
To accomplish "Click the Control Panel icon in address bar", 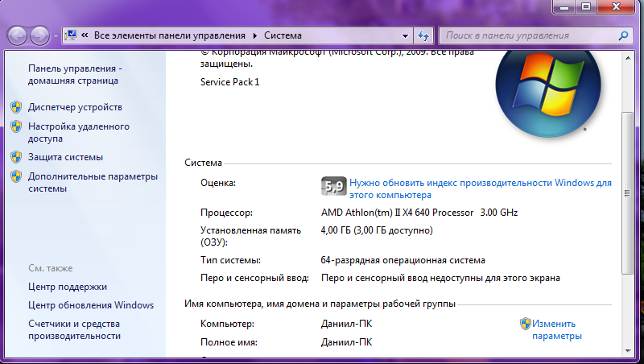I will coord(72,35).
